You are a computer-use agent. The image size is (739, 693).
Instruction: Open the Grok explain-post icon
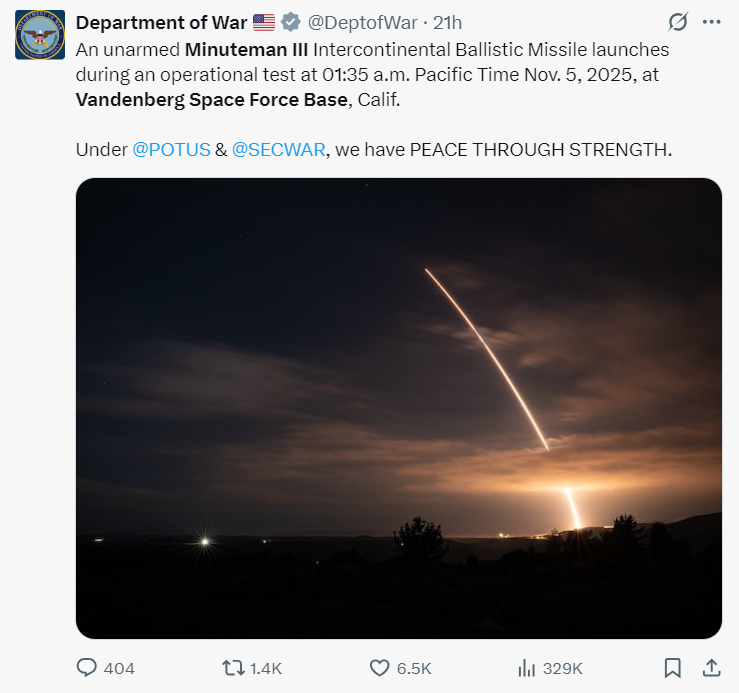tap(677, 22)
